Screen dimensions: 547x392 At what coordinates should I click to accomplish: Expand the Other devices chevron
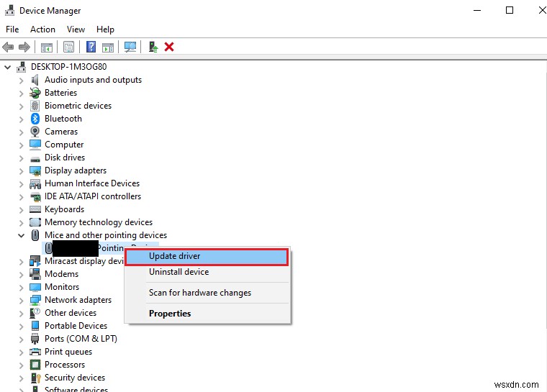pos(22,313)
